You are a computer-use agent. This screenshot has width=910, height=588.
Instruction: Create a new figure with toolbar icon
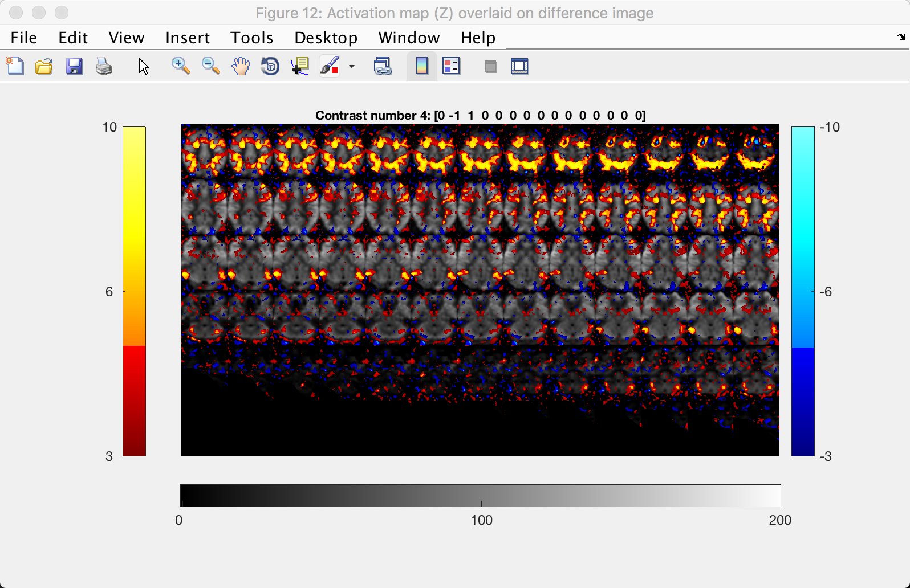15,67
